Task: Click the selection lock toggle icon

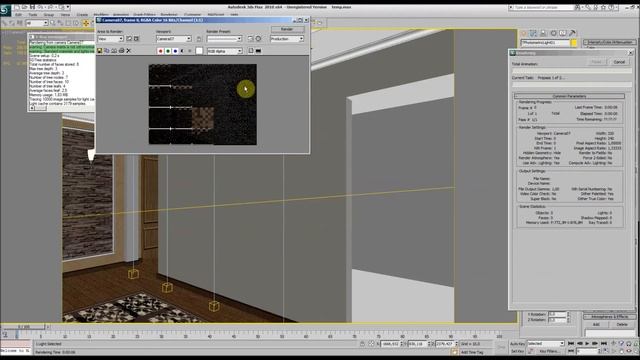Action: pyautogui.click(x=362, y=344)
